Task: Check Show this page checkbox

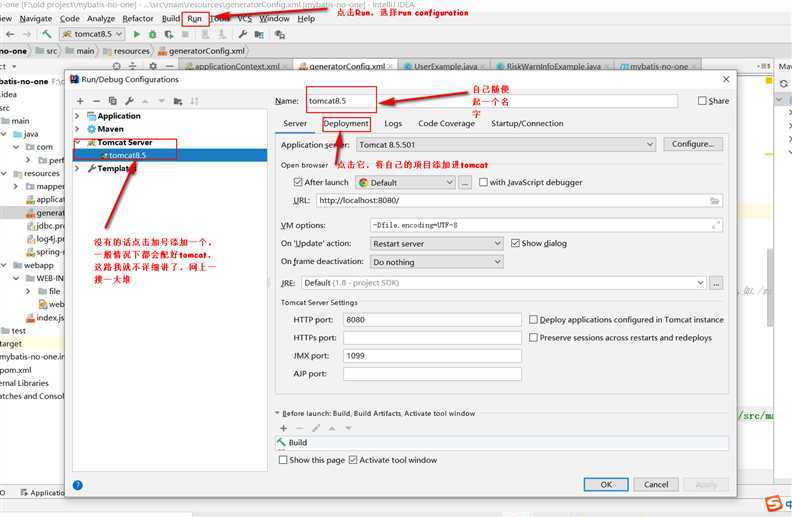Action: [283, 459]
